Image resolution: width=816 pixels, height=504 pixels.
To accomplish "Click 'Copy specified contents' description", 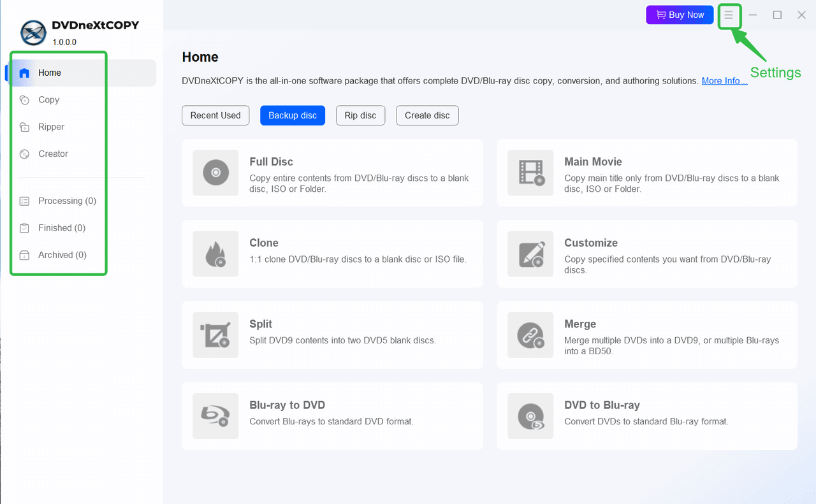I will 667,265.
